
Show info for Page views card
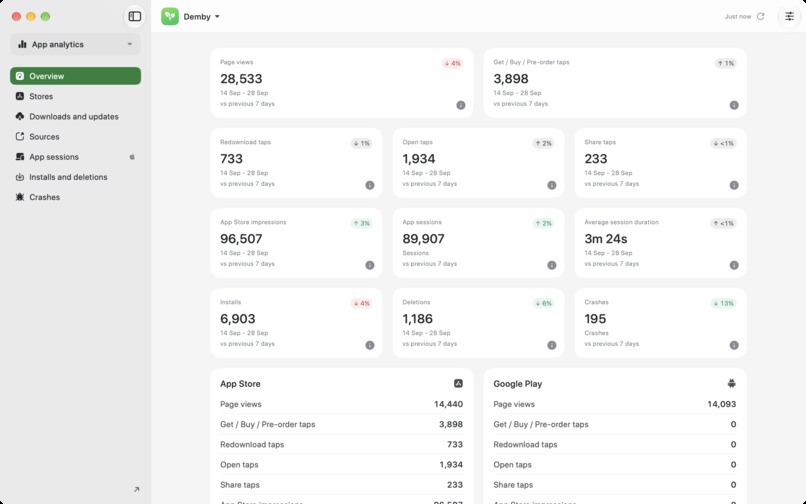(461, 105)
